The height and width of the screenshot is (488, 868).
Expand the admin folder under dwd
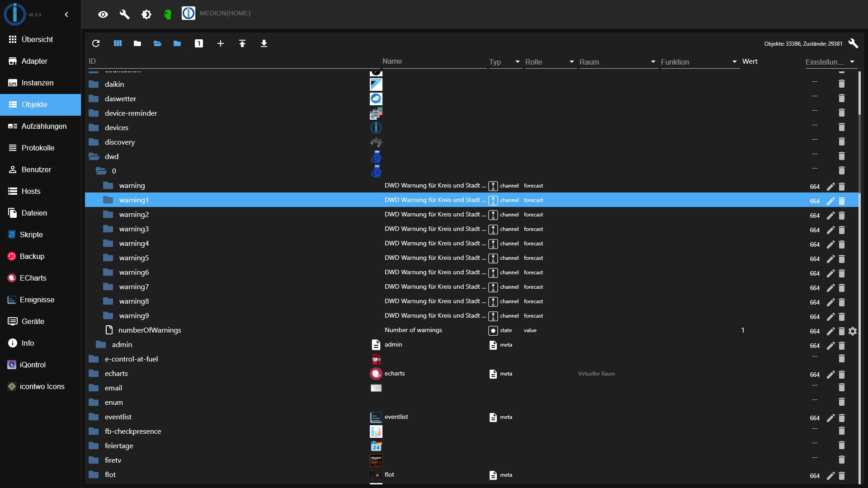tap(101, 344)
